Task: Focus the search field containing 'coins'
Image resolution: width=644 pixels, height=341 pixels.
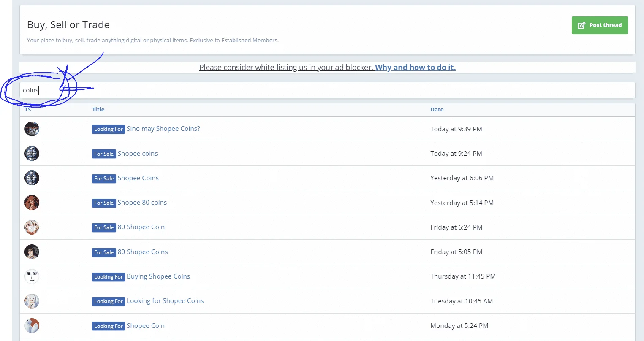Action: [327, 90]
